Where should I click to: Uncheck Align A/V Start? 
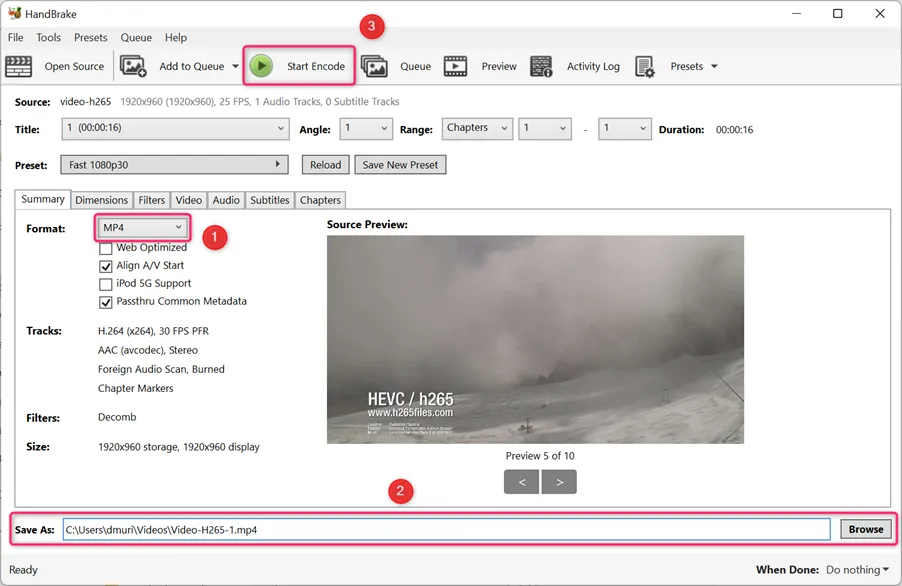coord(105,266)
